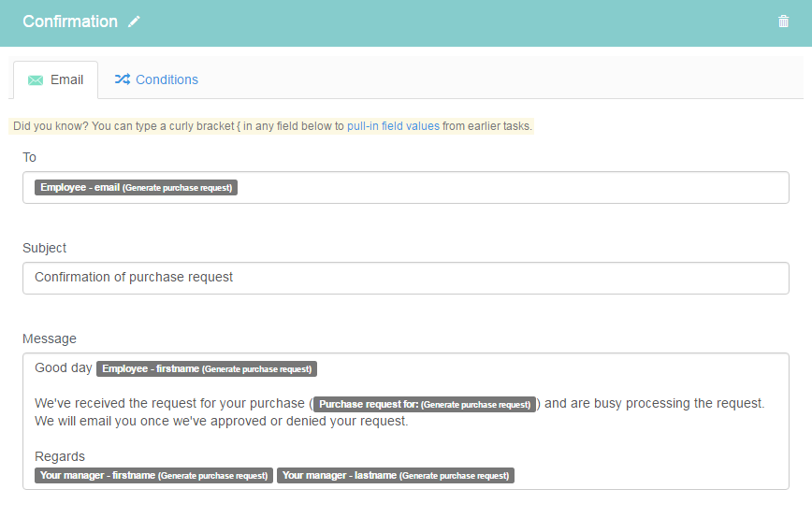
Task: Switch to the Conditions tab
Action: [156, 79]
